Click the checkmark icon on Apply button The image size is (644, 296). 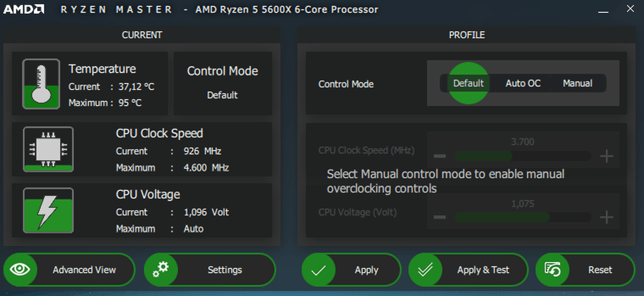[318, 270]
